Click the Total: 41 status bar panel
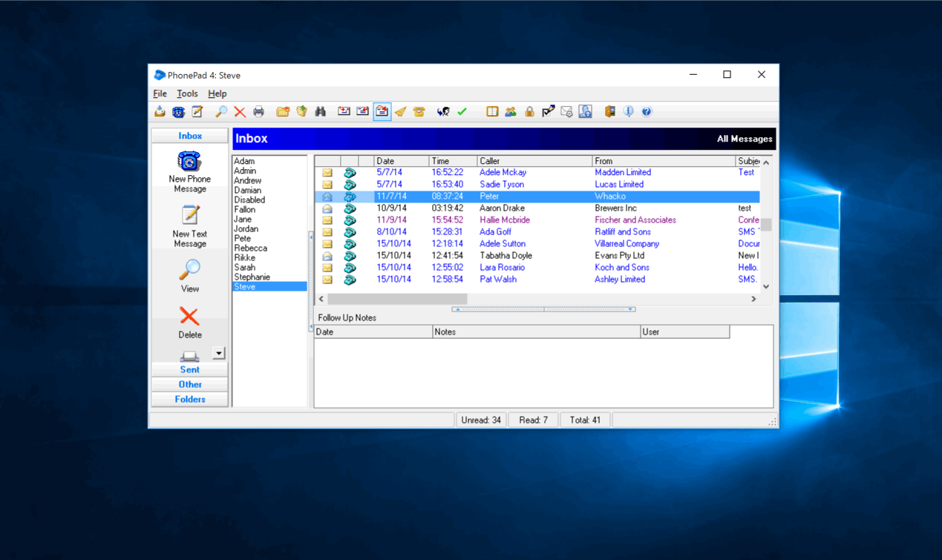The height and width of the screenshot is (560, 942). 585,420
